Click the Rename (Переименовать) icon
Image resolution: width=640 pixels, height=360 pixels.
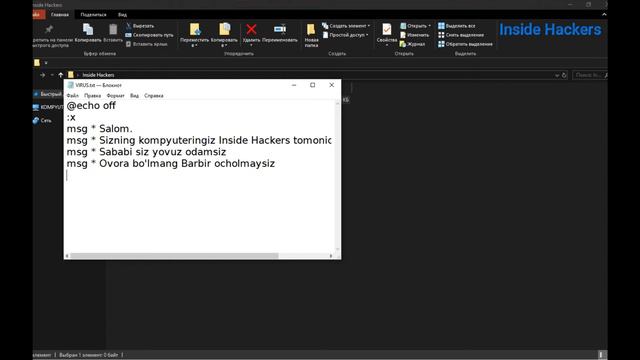tap(280, 29)
